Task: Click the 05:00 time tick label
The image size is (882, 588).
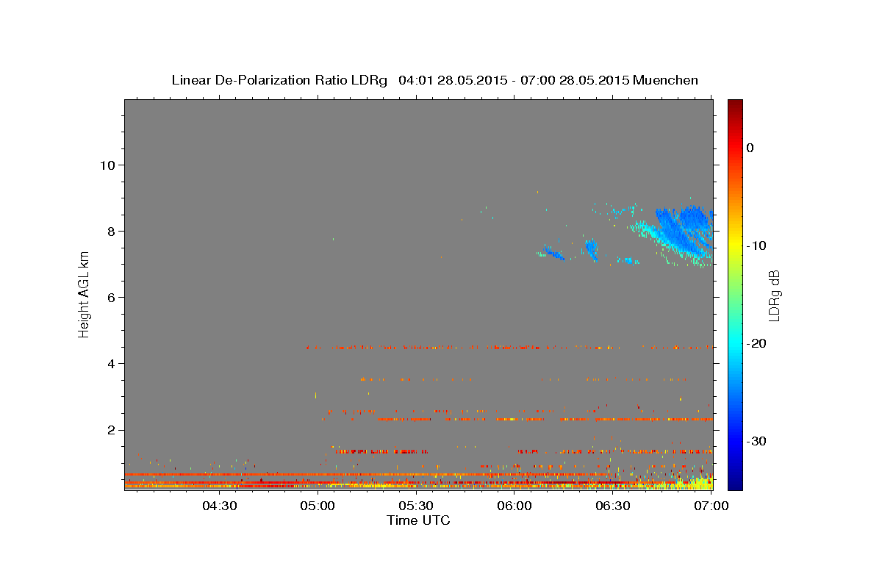Action: [x=318, y=506]
